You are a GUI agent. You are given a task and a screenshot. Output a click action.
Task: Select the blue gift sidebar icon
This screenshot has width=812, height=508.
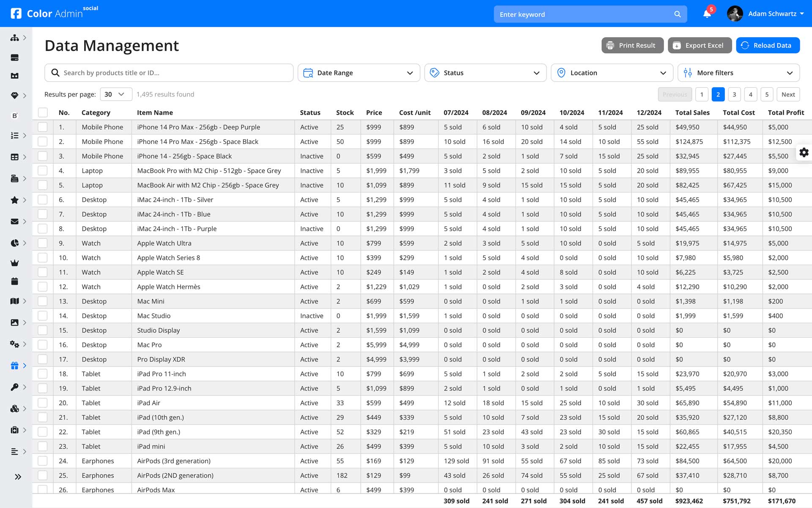point(14,366)
